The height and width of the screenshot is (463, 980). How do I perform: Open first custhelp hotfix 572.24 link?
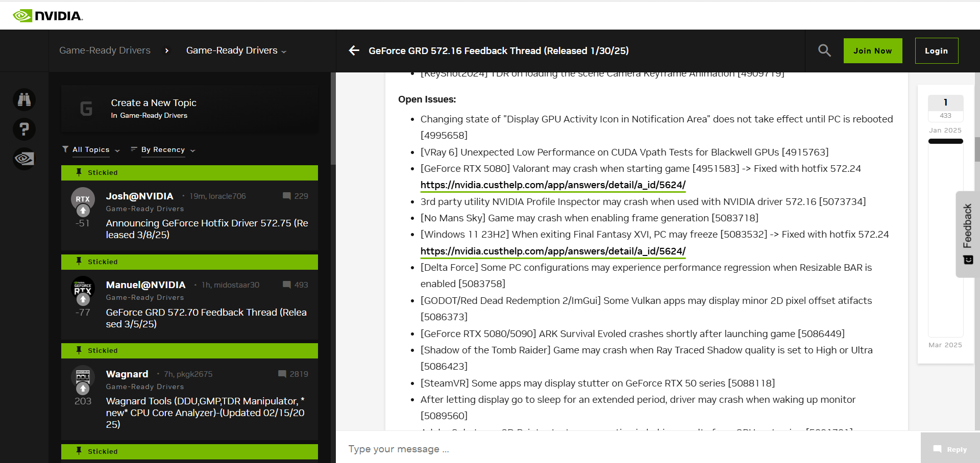click(x=553, y=185)
